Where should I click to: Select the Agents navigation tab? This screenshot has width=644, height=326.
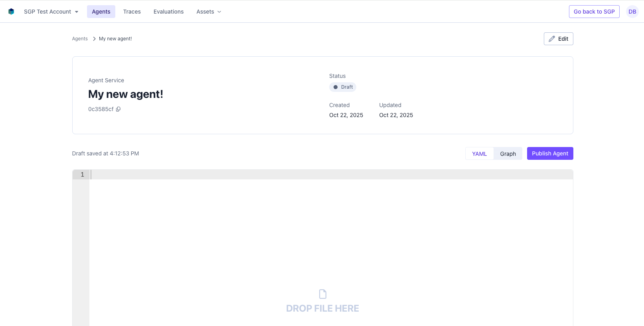coord(101,12)
